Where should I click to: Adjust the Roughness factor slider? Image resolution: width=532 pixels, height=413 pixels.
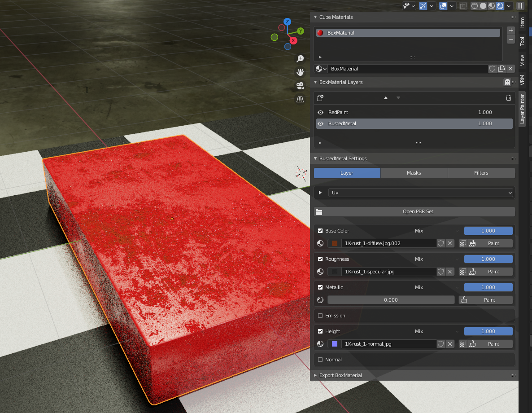coord(488,259)
